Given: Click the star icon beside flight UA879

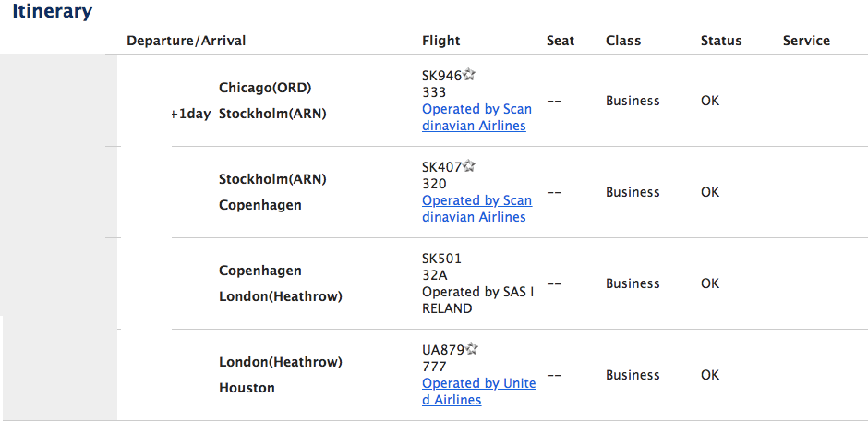Looking at the screenshot, I should [471, 349].
